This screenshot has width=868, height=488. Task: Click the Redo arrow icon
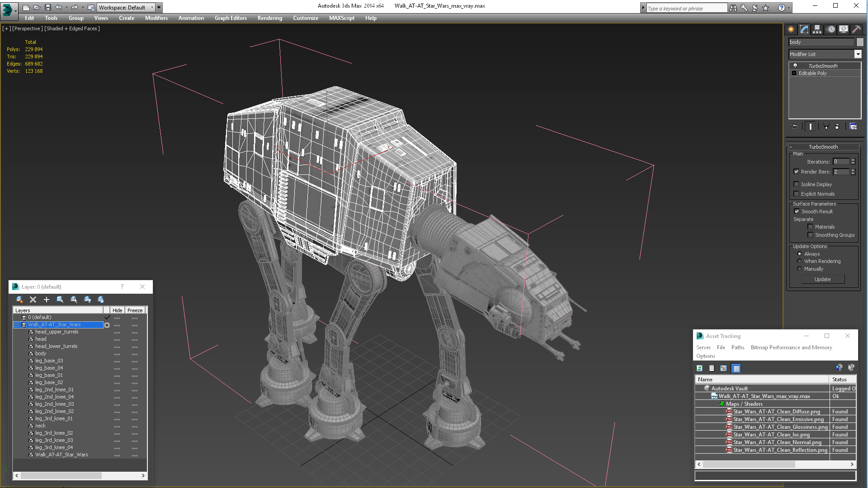click(x=75, y=7)
